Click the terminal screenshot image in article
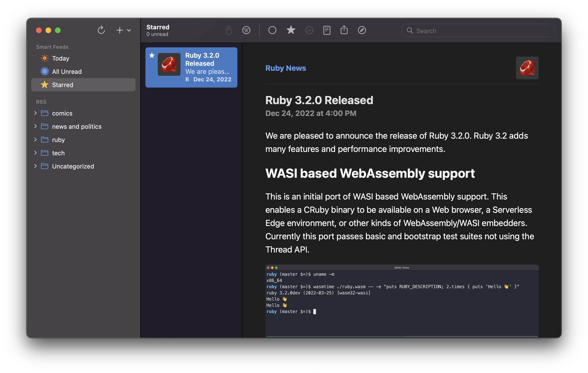588x373 pixels. coord(402,301)
